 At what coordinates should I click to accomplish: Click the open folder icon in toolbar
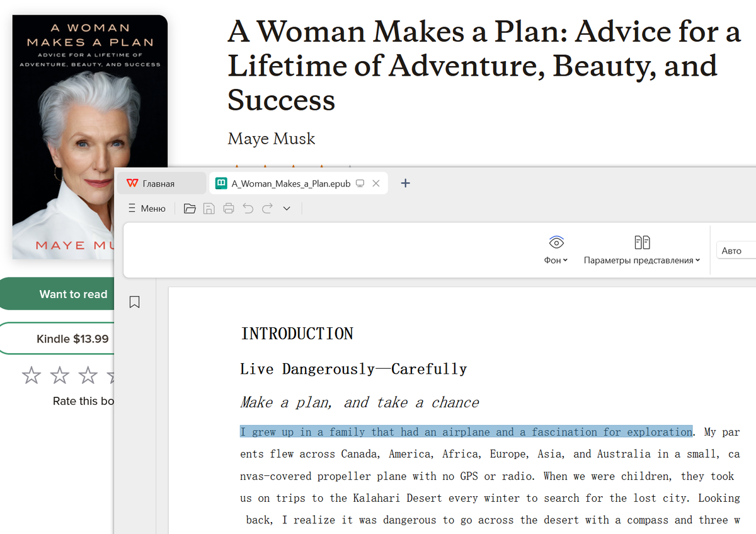(x=190, y=208)
